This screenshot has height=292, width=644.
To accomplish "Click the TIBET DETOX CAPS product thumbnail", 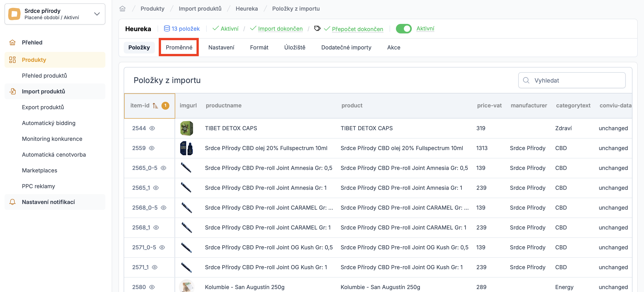I will tap(187, 128).
